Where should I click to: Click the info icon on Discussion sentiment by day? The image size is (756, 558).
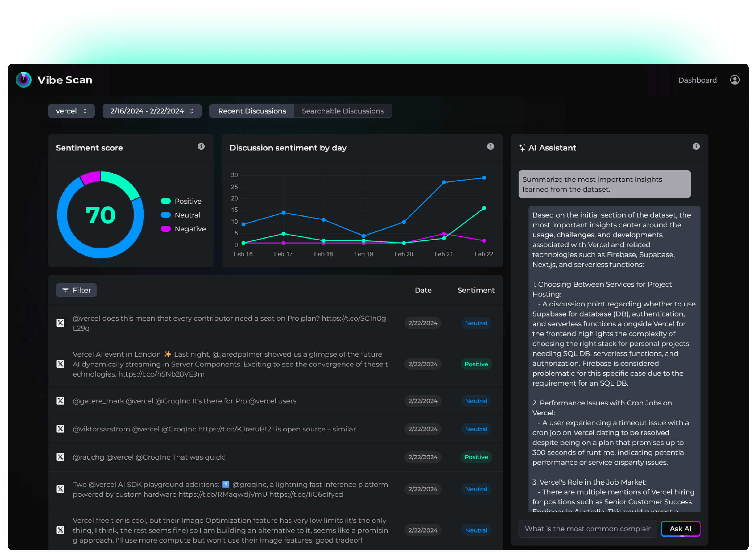point(491,146)
